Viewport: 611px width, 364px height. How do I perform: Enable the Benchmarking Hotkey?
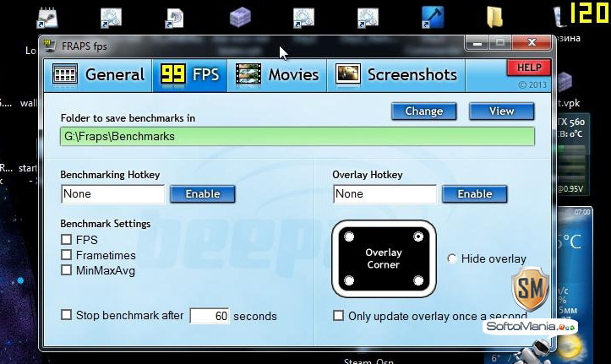tap(203, 194)
